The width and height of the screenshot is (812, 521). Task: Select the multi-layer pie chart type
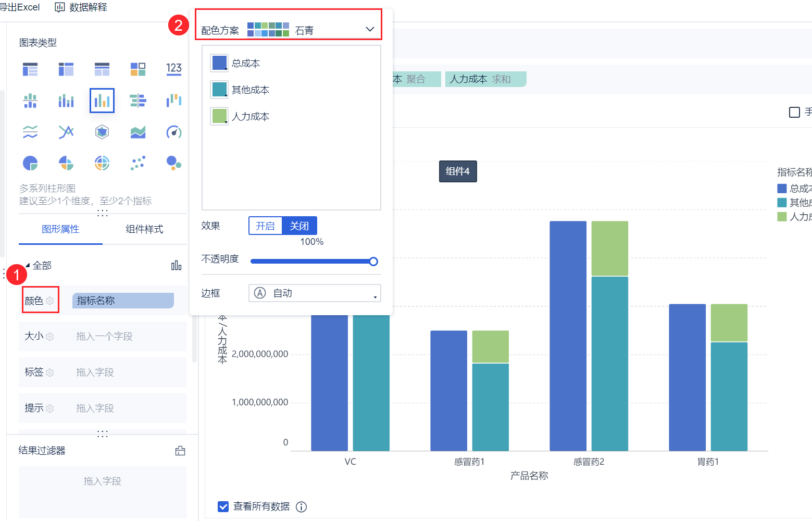pos(102,163)
